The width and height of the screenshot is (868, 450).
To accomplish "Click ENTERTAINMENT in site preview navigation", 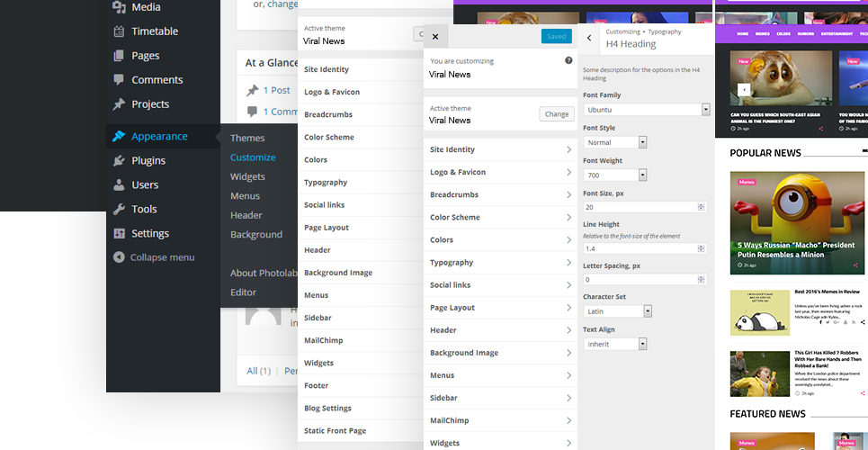I will point(837,34).
